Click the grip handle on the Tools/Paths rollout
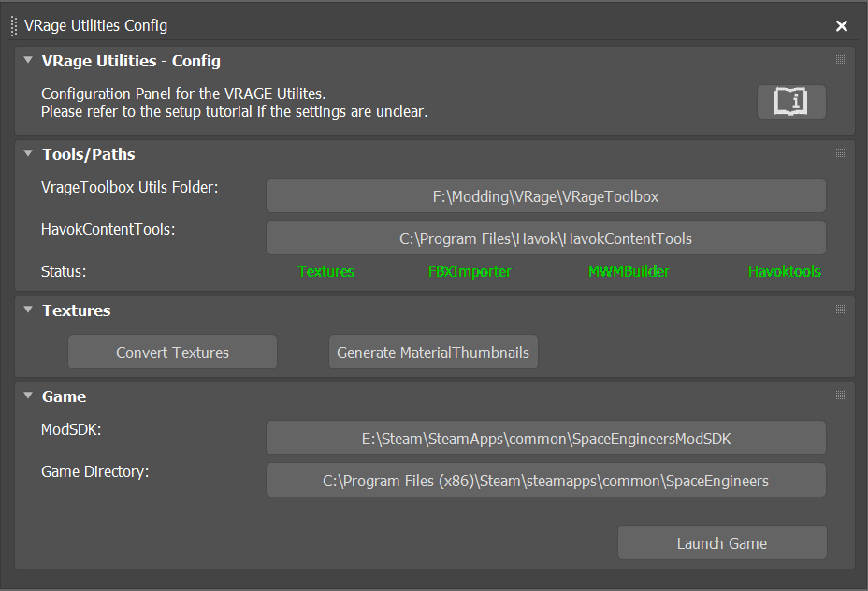The image size is (868, 591). tap(840, 153)
